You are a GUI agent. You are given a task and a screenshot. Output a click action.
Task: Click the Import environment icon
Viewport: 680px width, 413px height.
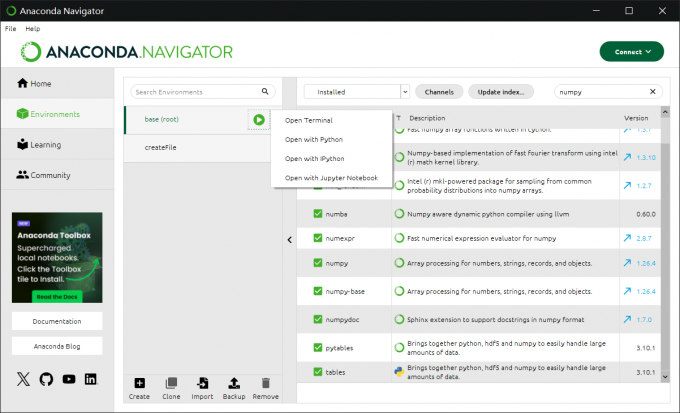click(x=203, y=383)
